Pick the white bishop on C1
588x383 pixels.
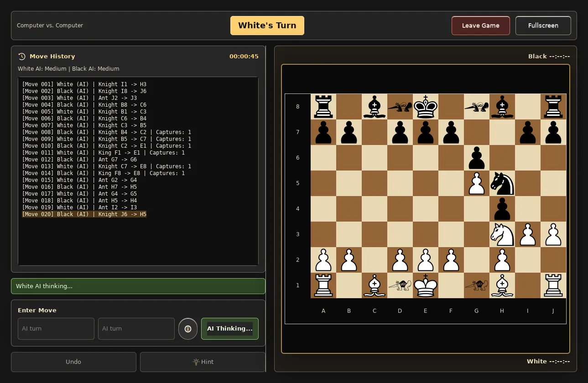coord(375,285)
